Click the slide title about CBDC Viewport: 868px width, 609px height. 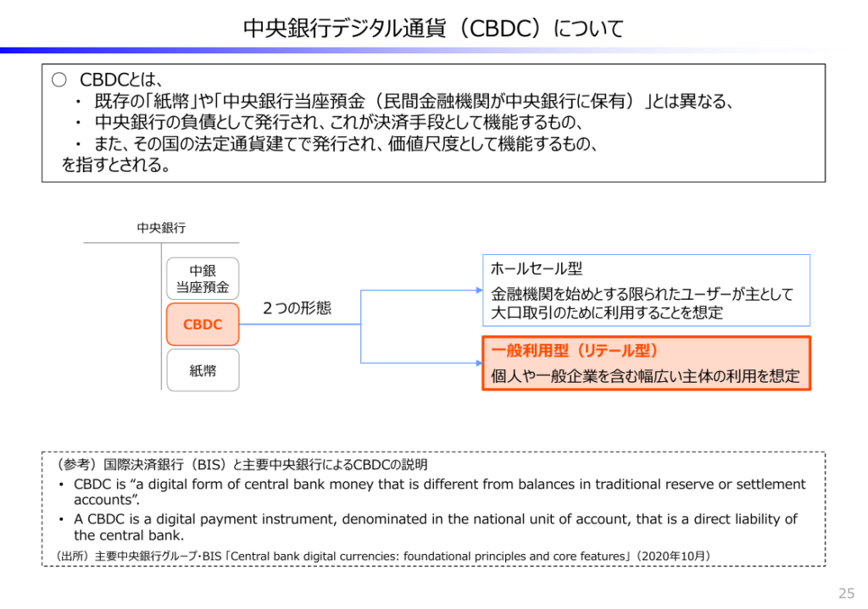point(433,29)
